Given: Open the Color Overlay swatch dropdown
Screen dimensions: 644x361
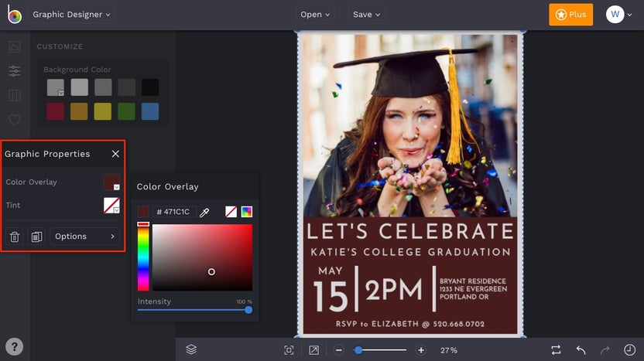Looking at the screenshot, I should pyautogui.click(x=111, y=182).
